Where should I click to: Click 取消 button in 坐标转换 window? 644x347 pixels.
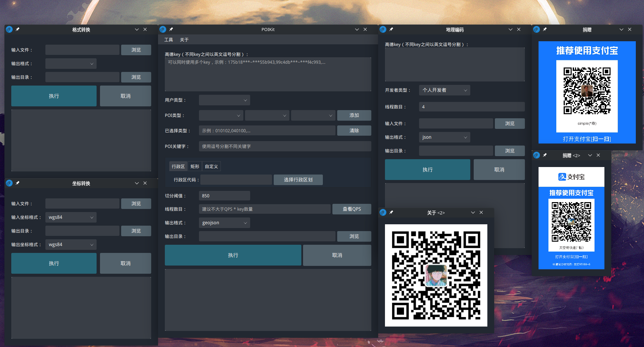[x=126, y=263]
